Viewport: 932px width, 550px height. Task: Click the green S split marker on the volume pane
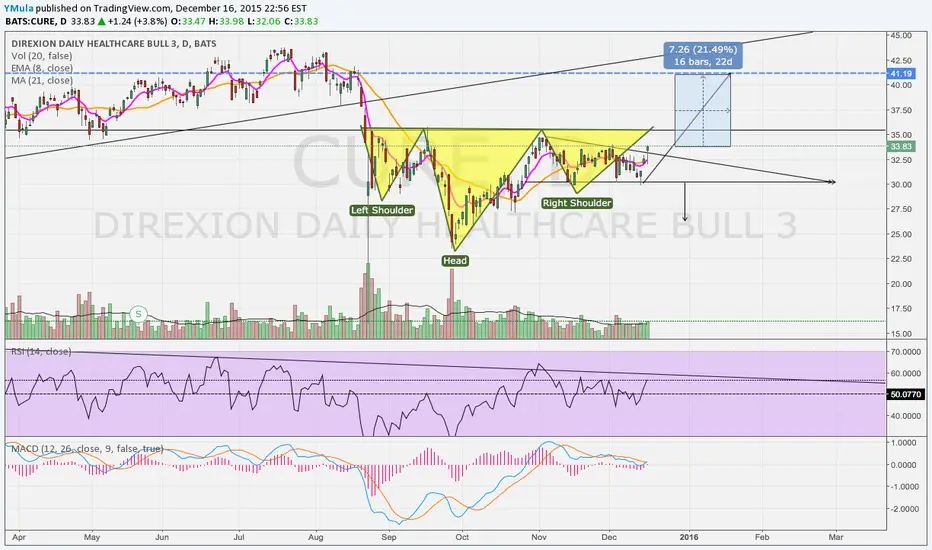coord(138,314)
